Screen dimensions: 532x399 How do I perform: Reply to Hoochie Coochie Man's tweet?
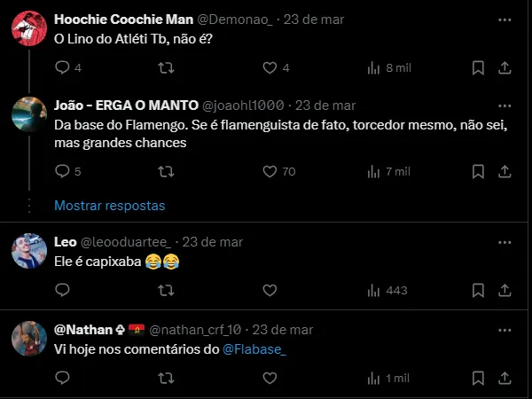pyautogui.click(x=62, y=67)
